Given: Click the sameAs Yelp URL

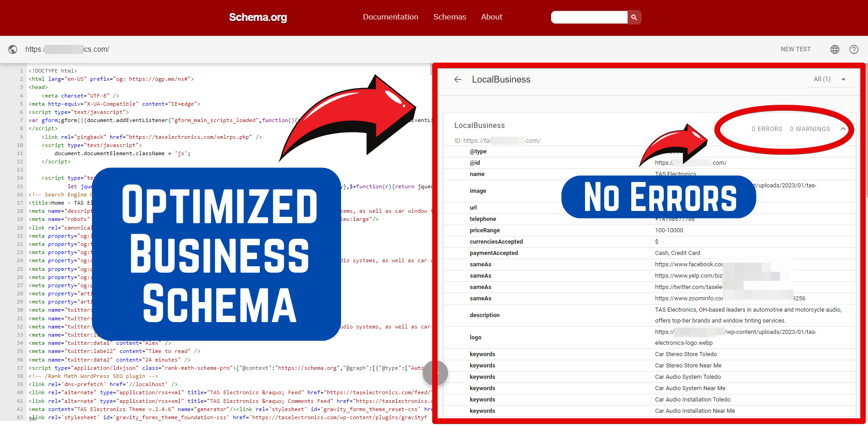Looking at the screenshot, I should point(689,276).
